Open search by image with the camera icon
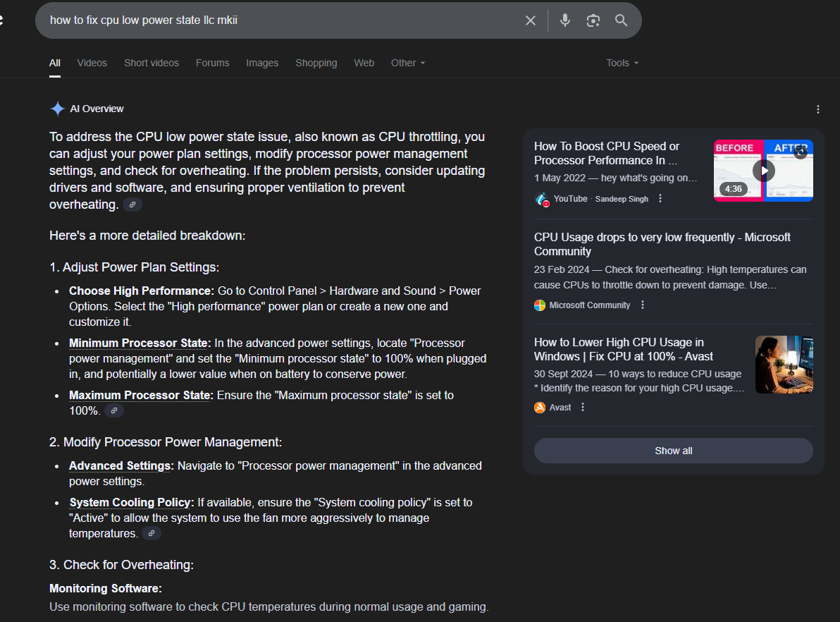 coord(593,20)
